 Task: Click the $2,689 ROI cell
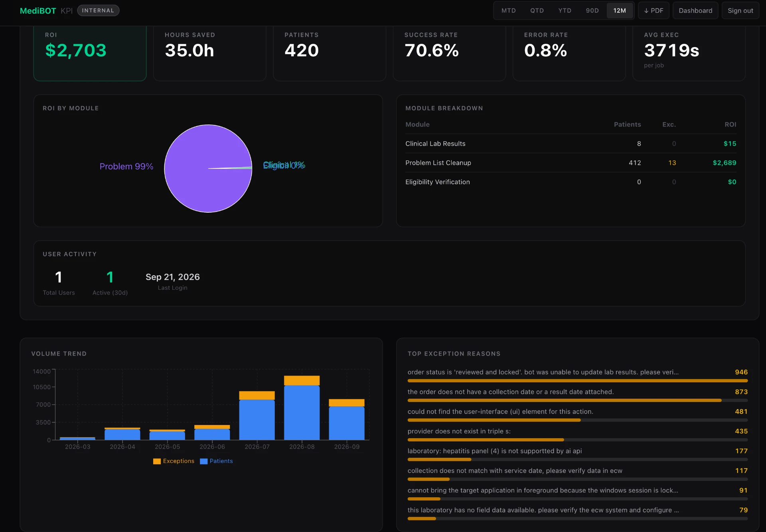coord(725,163)
